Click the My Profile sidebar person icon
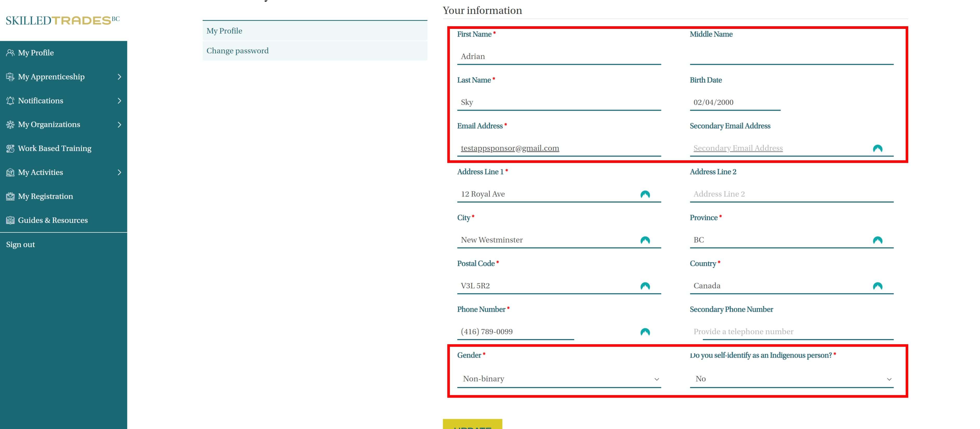The width and height of the screenshot is (980, 429). [x=10, y=53]
